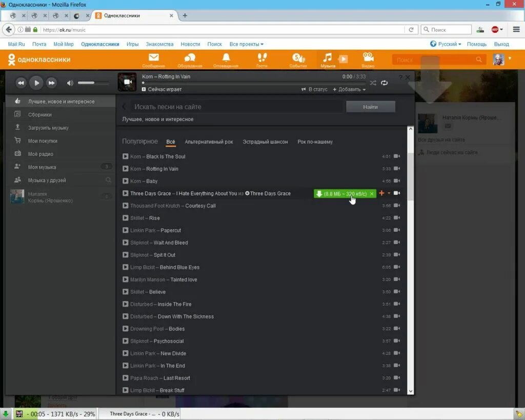This screenshot has width=525, height=420.
Task: Dismiss the green download button with its X
Action: (x=372, y=193)
